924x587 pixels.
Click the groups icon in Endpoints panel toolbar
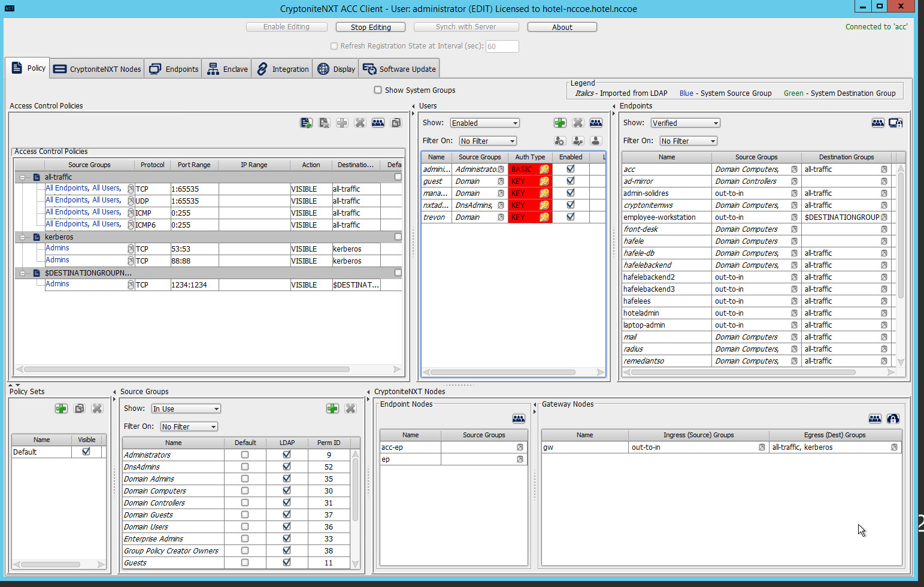pyautogui.click(x=878, y=123)
